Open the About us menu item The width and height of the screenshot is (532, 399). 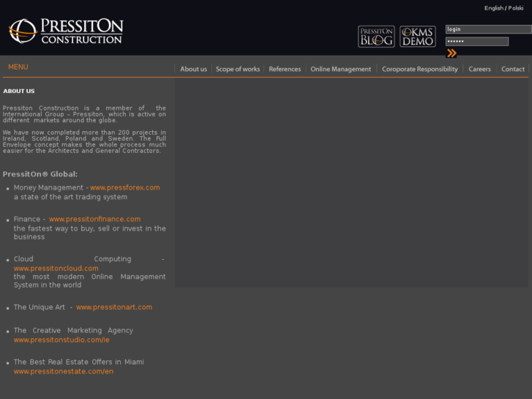193,69
